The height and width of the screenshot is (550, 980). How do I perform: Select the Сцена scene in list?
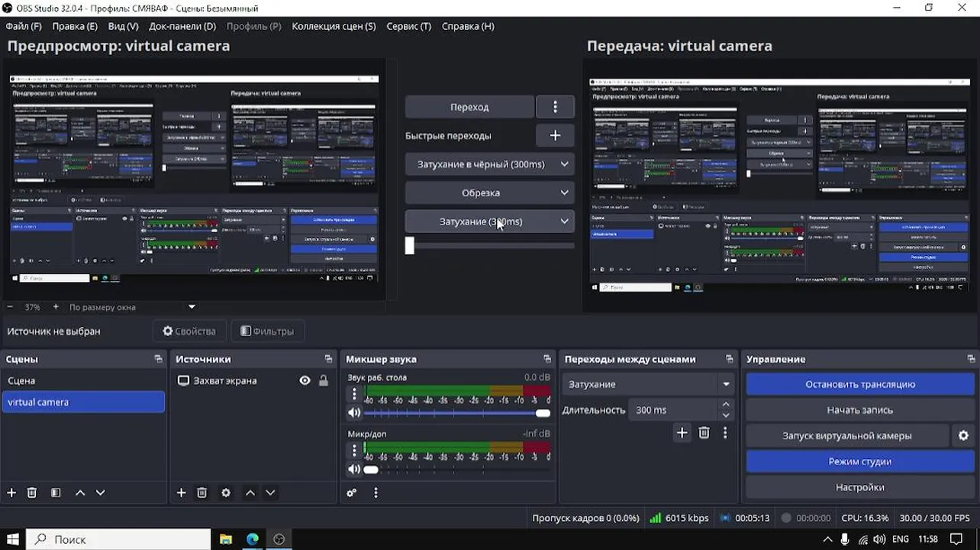click(x=83, y=380)
